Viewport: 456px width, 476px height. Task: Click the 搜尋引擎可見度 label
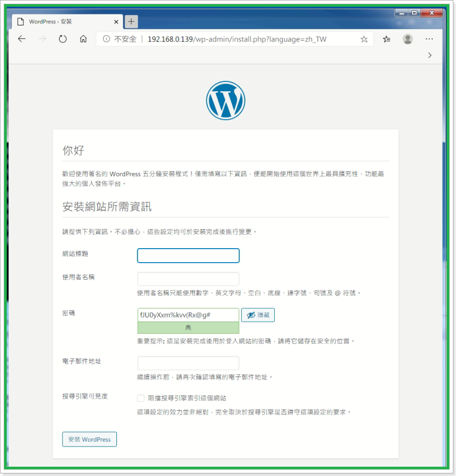pos(85,396)
